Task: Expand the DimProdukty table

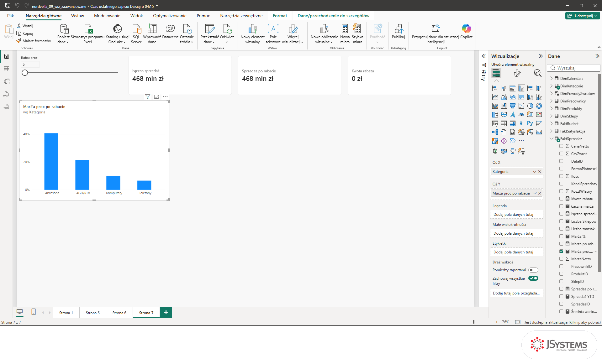Action: pos(552,108)
